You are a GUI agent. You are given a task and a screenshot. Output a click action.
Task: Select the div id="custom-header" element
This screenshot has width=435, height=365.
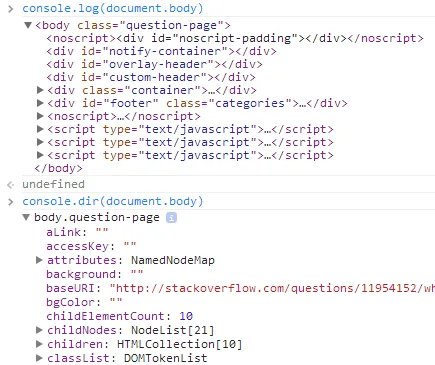pos(151,77)
